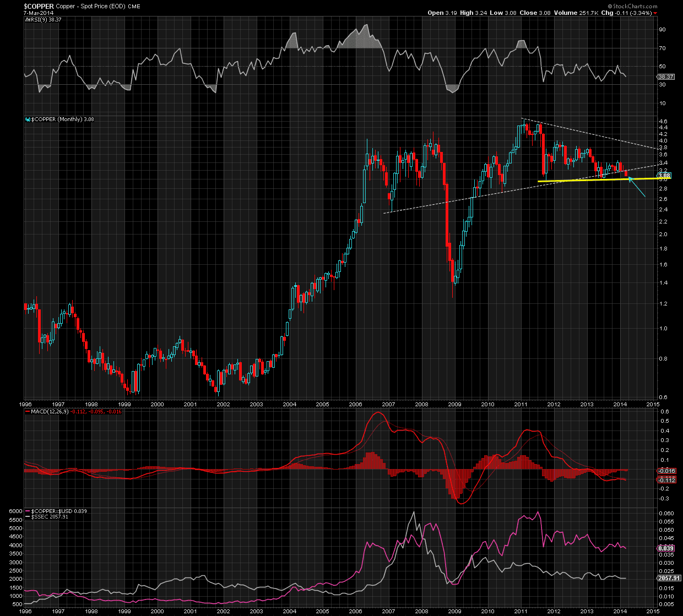
Task: Click the 4.6 label on price axis
Action: [663, 121]
